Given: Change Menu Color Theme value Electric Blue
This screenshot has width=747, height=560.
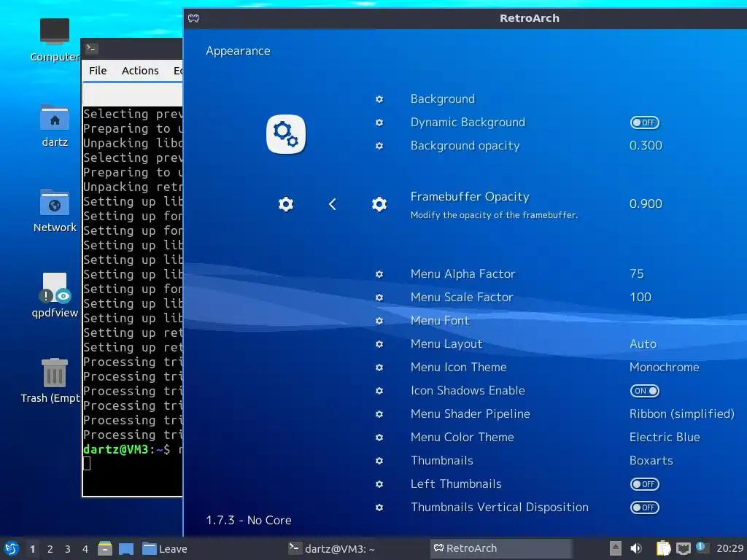Looking at the screenshot, I should pos(665,437).
